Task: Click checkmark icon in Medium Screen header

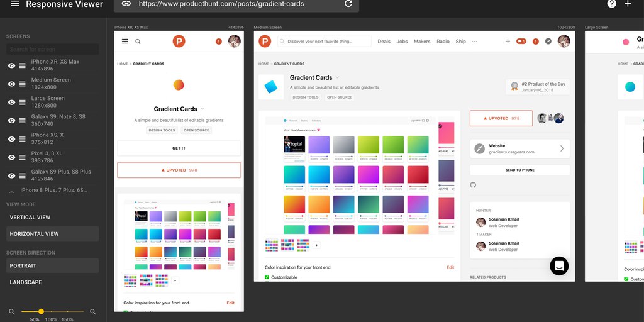Action: pyautogui.click(x=548, y=41)
